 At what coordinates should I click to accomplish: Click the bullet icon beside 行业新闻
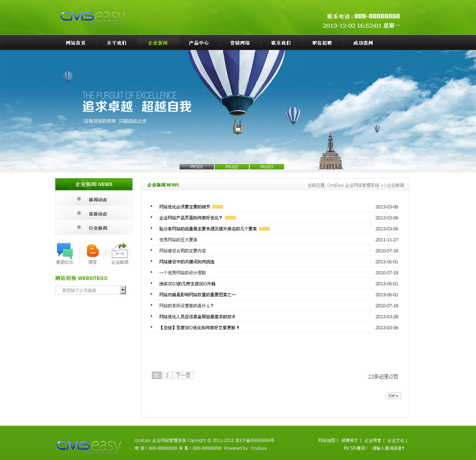(x=79, y=228)
